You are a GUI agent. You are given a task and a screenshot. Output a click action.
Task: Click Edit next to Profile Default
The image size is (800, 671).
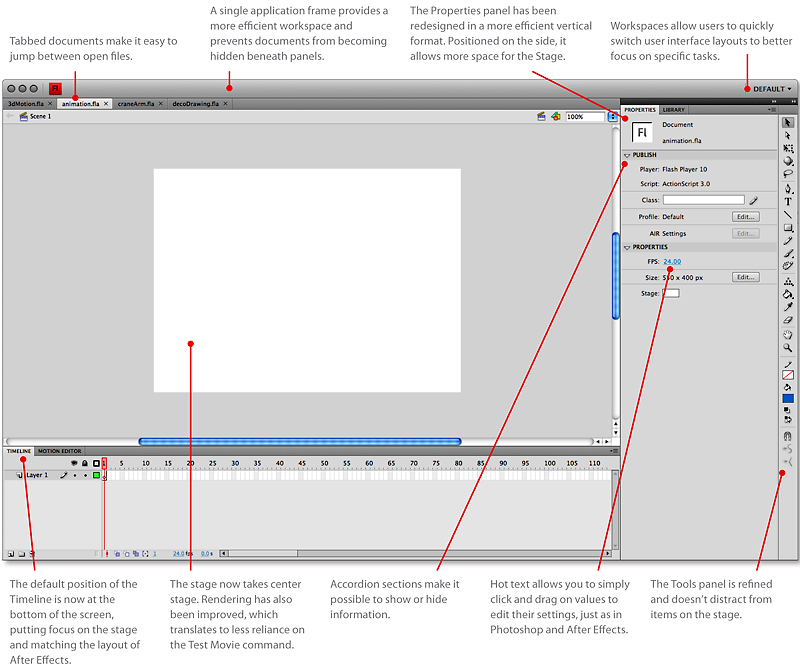pyautogui.click(x=744, y=216)
